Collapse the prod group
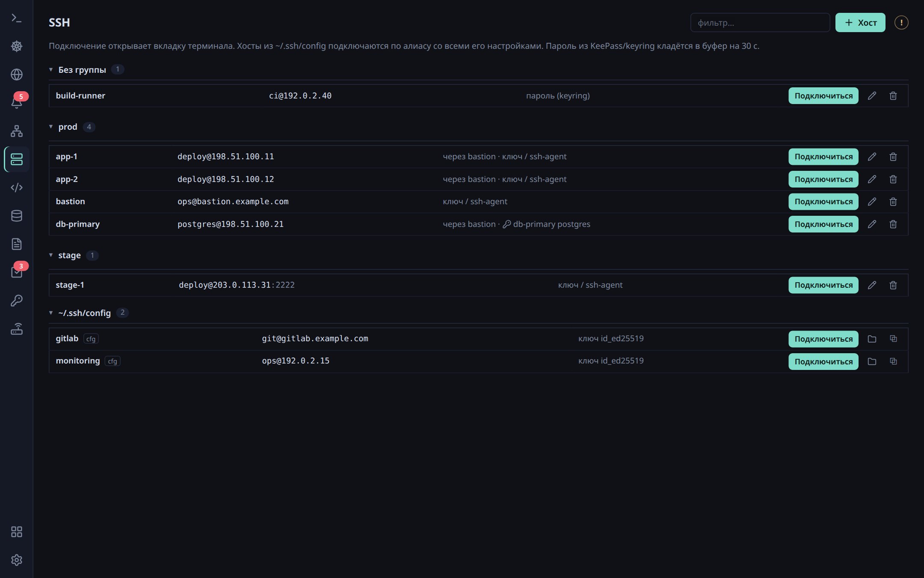Viewport: 924px width, 578px height. point(51,127)
